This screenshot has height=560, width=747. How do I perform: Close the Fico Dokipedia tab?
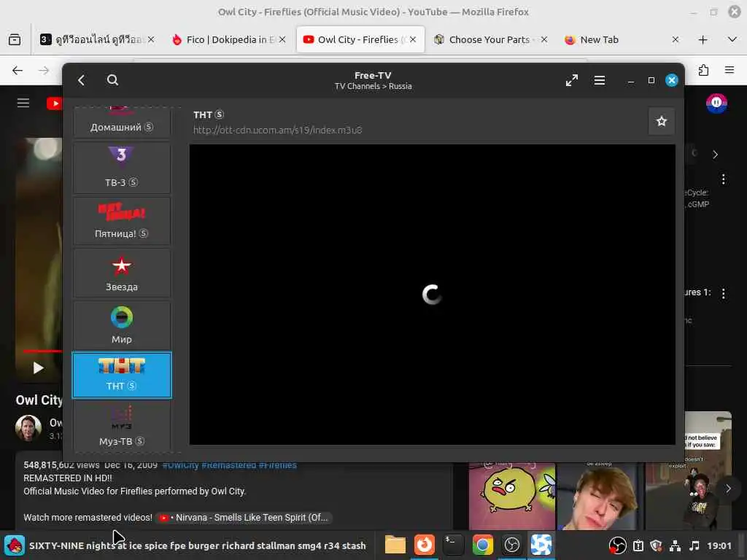(x=282, y=39)
